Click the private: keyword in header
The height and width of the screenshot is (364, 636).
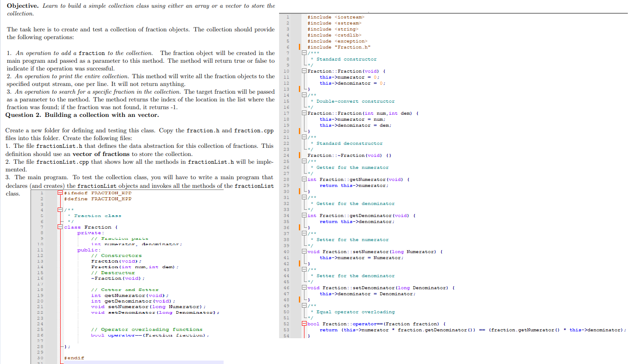[x=91, y=233]
